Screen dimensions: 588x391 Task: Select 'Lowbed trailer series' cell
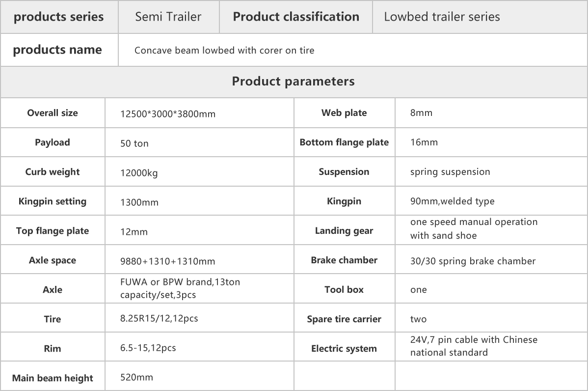(442, 17)
